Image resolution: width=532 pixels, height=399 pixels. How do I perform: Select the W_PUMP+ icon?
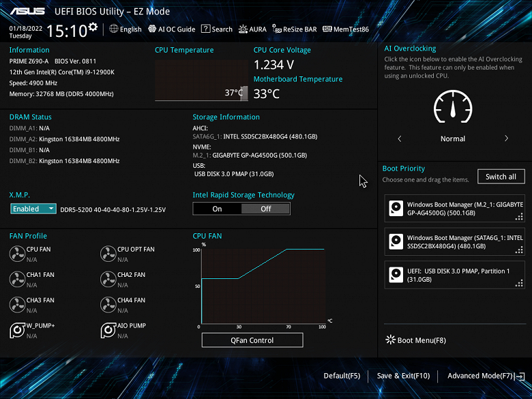[17, 331]
